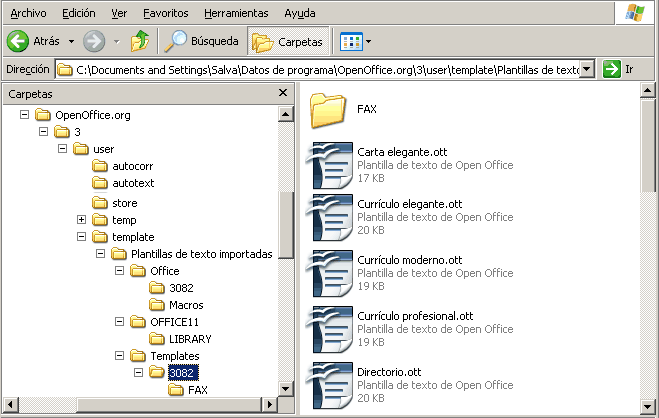Image resolution: width=659 pixels, height=418 pixels.
Task: Select Directorio.ott template icon
Action: pos(330,385)
